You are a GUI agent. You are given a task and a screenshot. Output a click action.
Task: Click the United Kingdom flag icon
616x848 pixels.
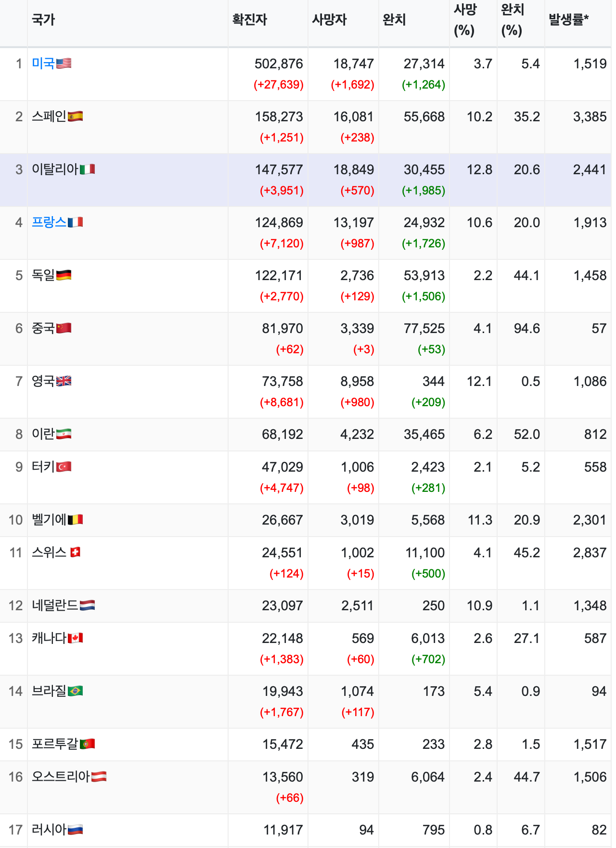point(64,381)
